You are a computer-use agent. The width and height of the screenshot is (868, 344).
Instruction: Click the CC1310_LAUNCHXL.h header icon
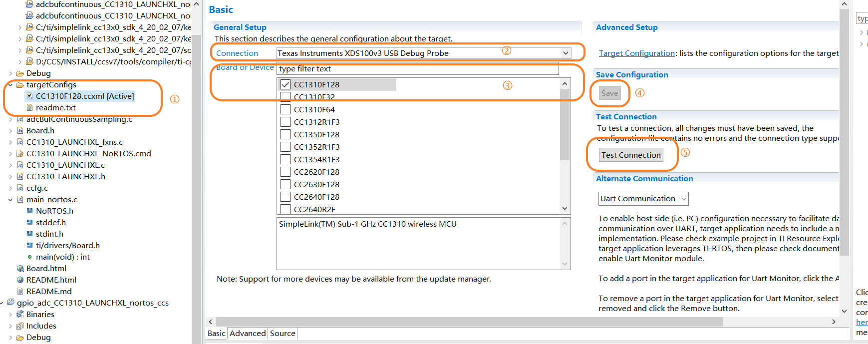[x=20, y=177]
